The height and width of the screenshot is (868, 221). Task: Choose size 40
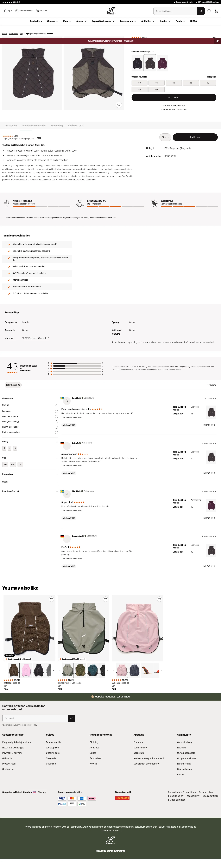point(173,83)
